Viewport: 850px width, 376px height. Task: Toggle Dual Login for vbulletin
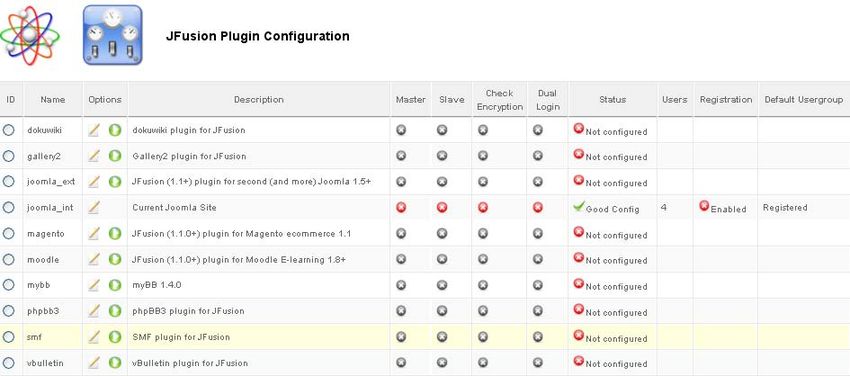[x=538, y=362]
